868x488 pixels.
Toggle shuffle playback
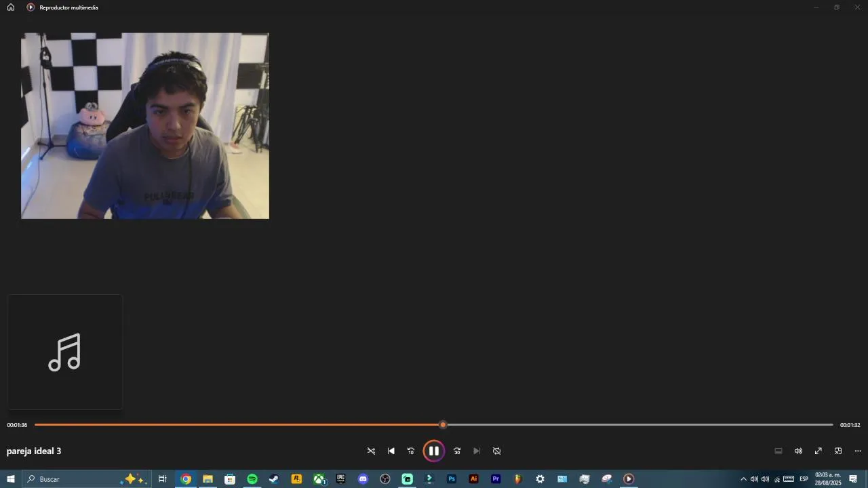[371, 451]
